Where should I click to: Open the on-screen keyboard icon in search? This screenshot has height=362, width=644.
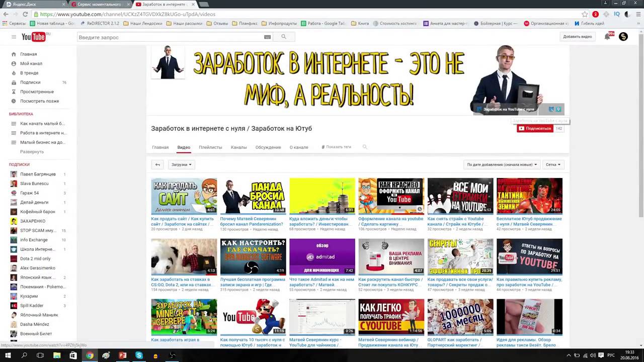pos(267,37)
